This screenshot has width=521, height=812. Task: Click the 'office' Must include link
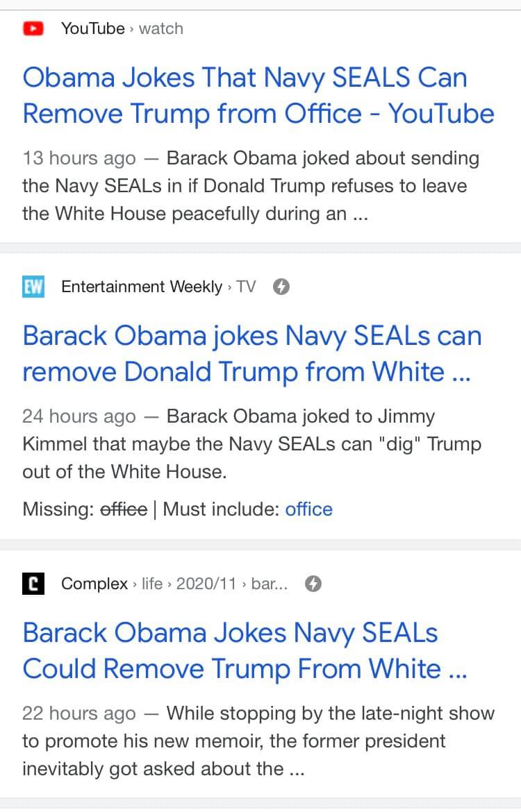point(308,509)
